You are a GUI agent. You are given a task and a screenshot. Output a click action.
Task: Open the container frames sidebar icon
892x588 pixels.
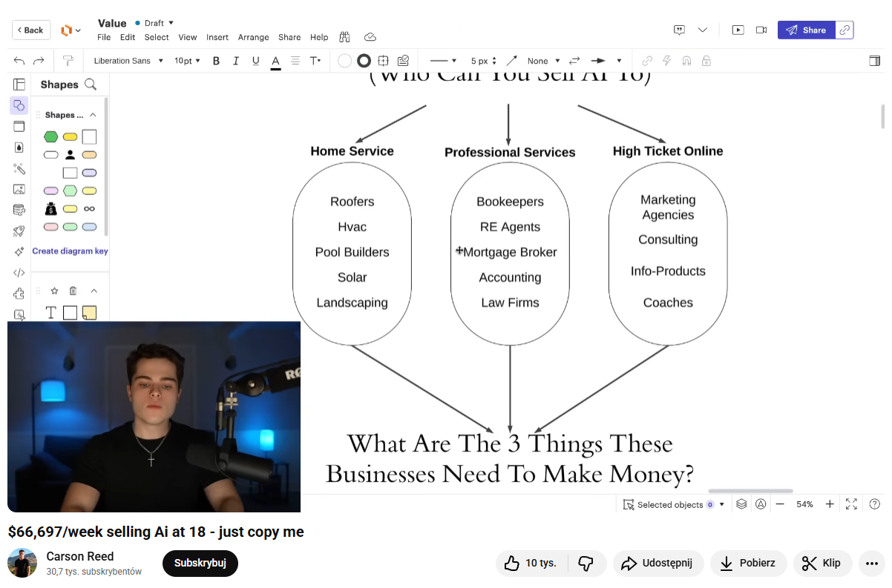click(x=19, y=126)
